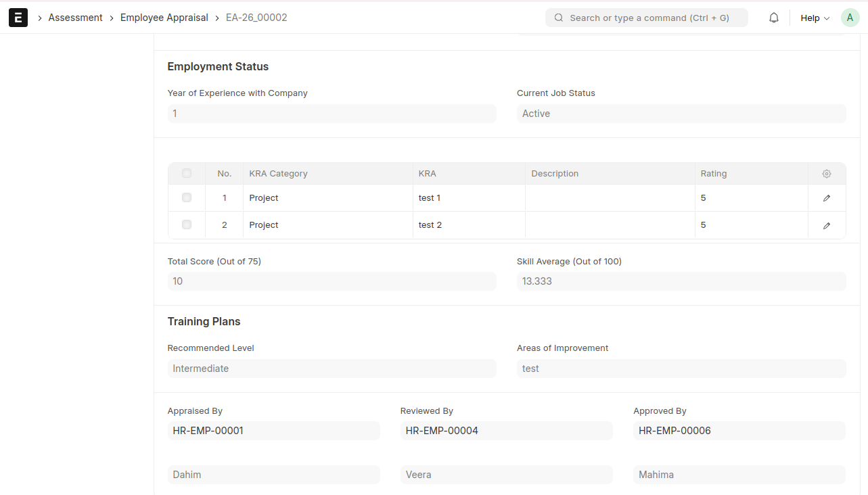Click the search magnifier icon

[x=559, y=18]
